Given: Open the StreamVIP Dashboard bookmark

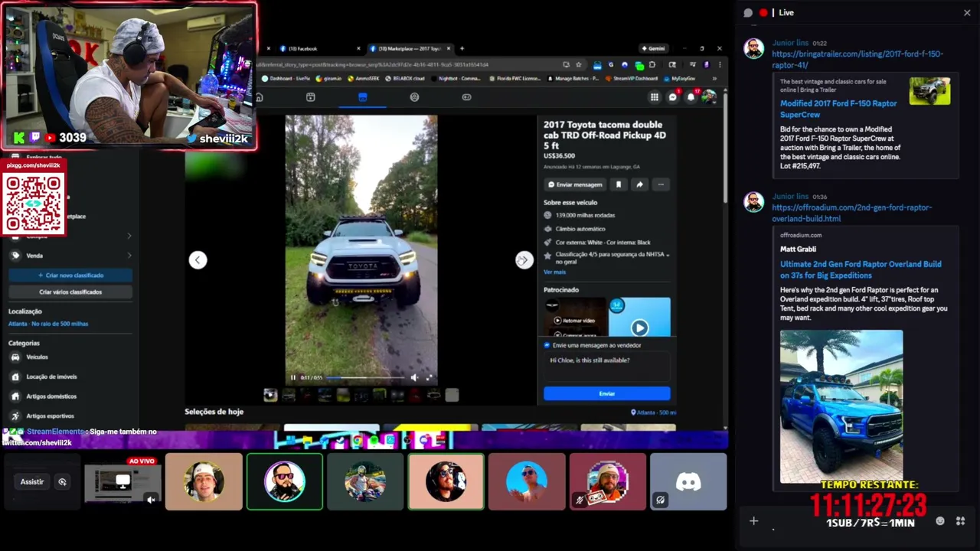Looking at the screenshot, I should tap(632, 78).
